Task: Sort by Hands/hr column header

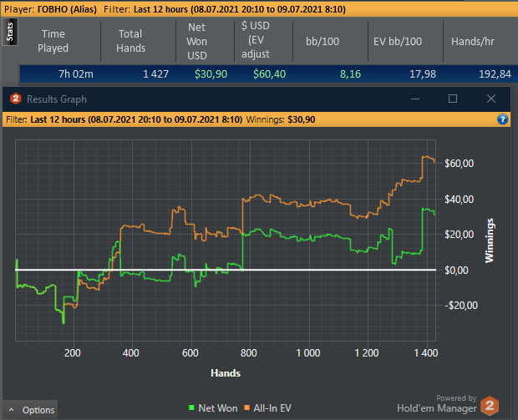Action: point(473,41)
